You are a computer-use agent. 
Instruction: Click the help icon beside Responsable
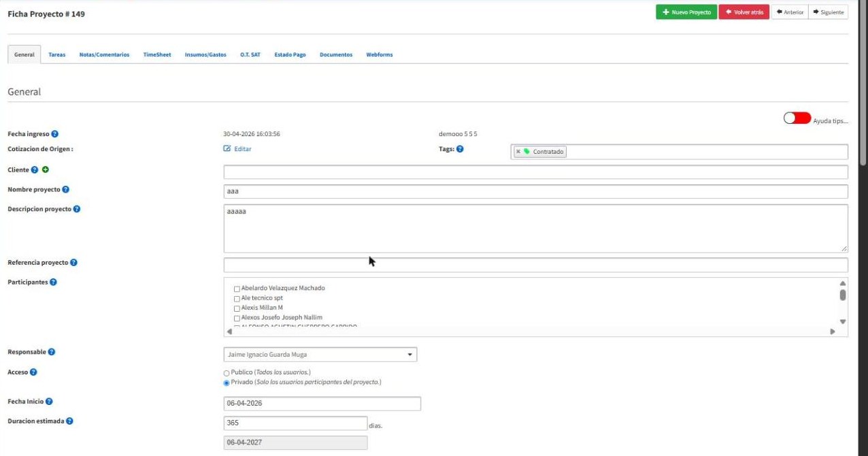(x=52, y=352)
